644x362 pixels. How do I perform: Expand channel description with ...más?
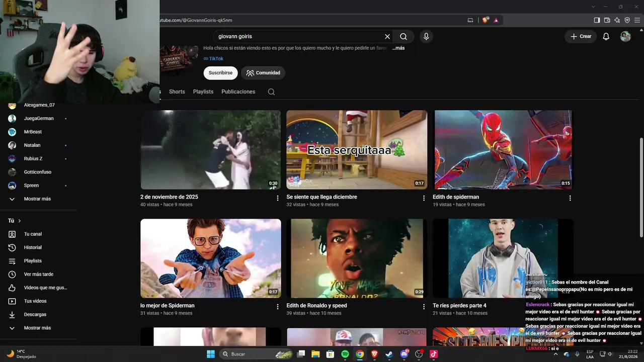click(398, 48)
